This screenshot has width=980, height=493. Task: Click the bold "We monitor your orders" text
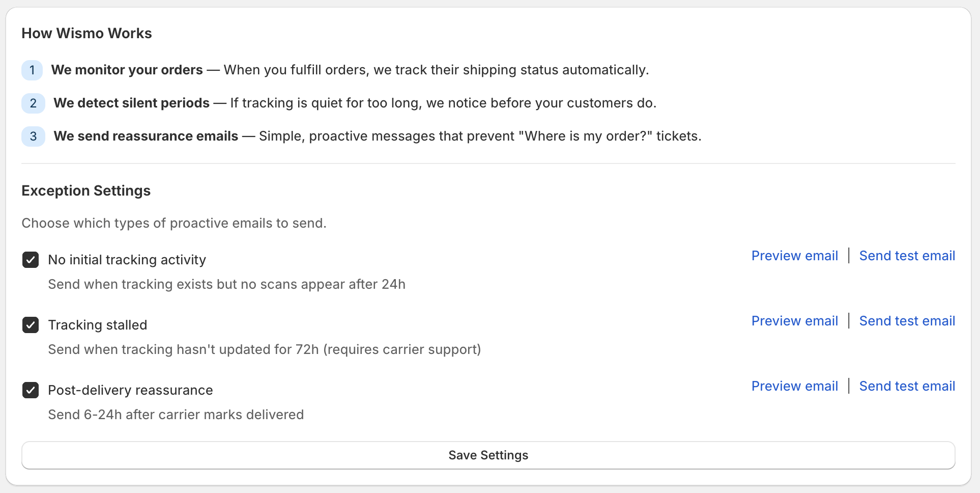pyautogui.click(x=127, y=70)
